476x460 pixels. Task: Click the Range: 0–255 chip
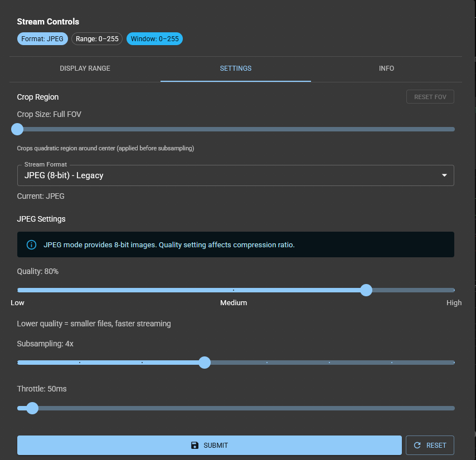pos(97,39)
